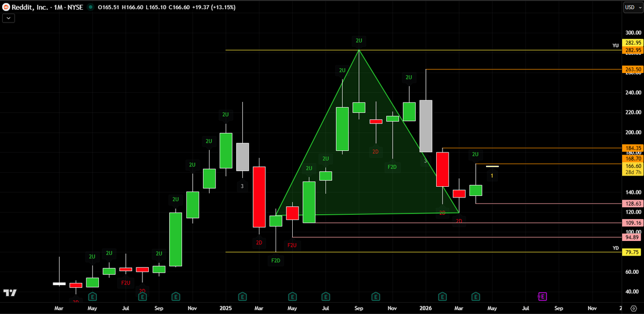
Task: Click the earnings E marker right of 2026 label
Action: (443, 296)
